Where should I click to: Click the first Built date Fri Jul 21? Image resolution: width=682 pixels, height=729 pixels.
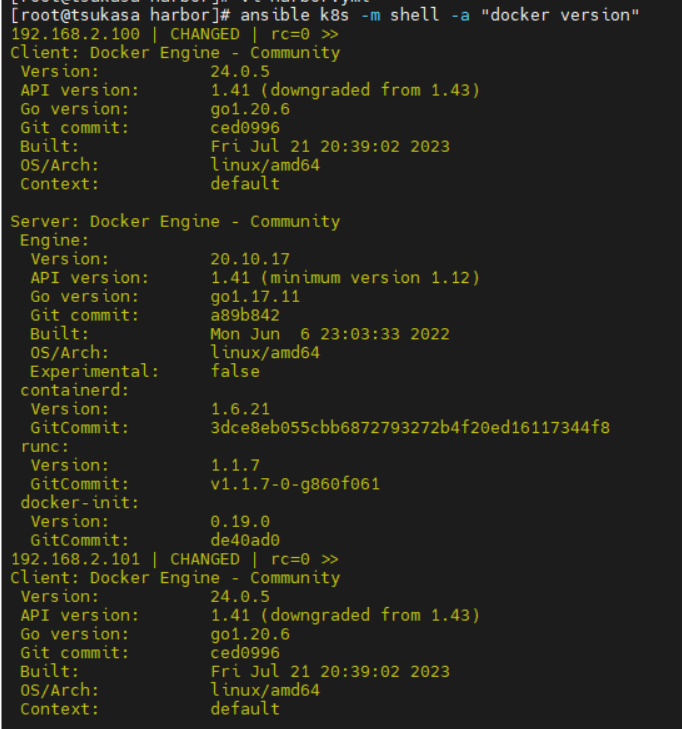(x=330, y=147)
